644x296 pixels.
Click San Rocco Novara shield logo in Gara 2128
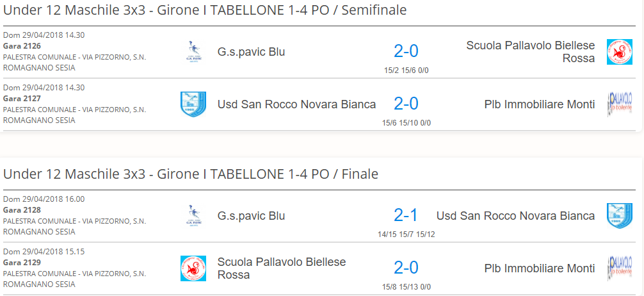coord(620,216)
